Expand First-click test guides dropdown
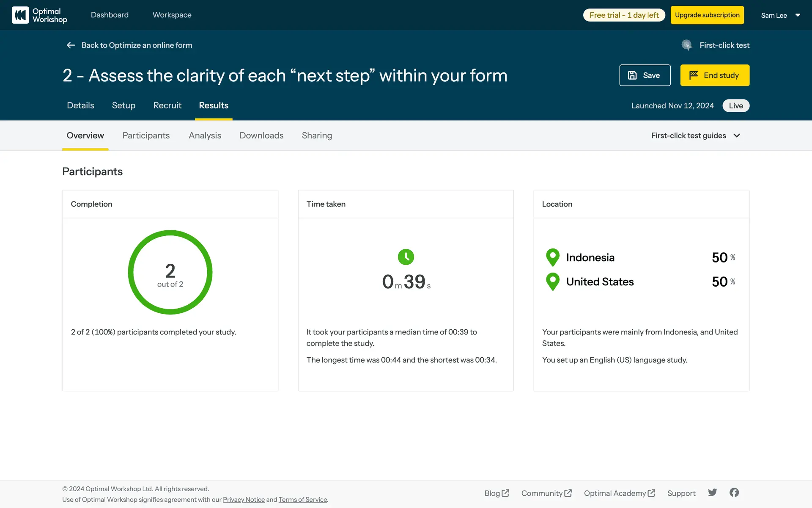 coord(696,135)
